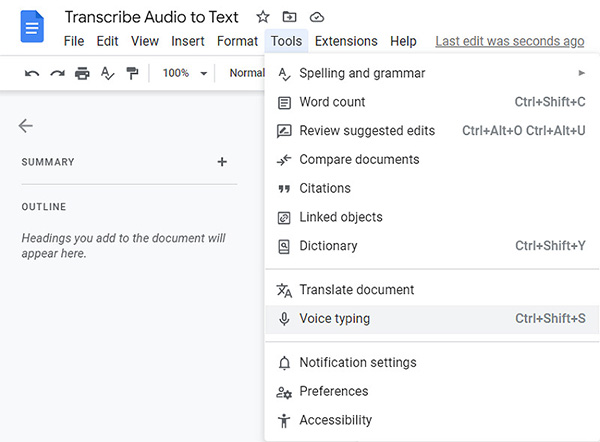Screen dimensions: 600x442
Task: Expand the Spelling and grammar submenu arrow
Action: point(582,73)
